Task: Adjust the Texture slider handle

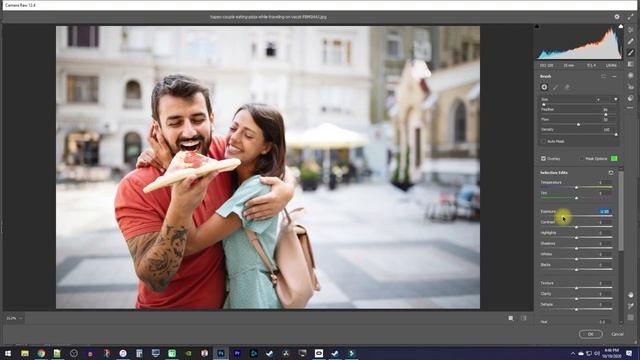Action: pyautogui.click(x=576, y=288)
